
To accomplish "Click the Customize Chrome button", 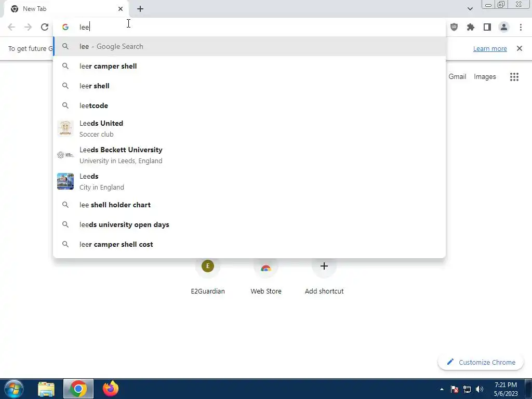I will click(x=481, y=362).
